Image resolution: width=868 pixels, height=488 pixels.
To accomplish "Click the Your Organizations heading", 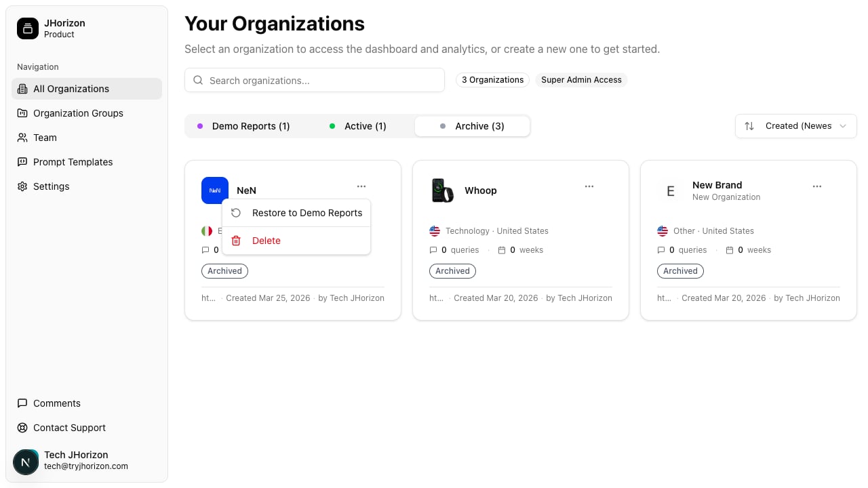I will [x=275, y=24].
